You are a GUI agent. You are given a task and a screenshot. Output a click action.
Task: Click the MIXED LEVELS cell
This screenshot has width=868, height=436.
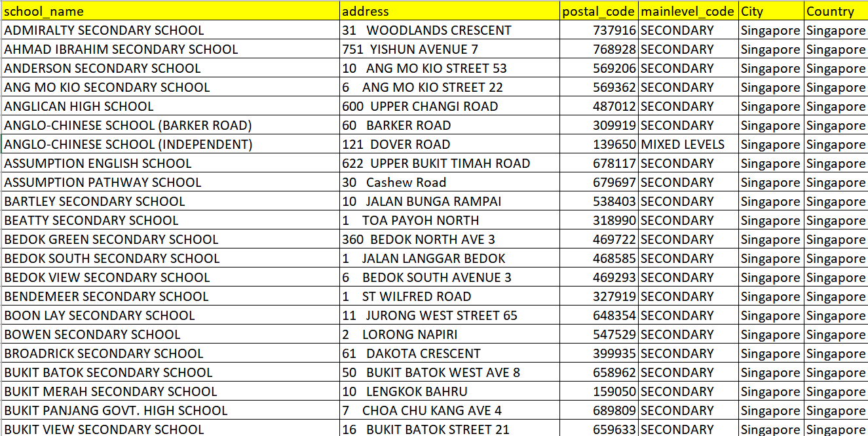pos(688,144)
